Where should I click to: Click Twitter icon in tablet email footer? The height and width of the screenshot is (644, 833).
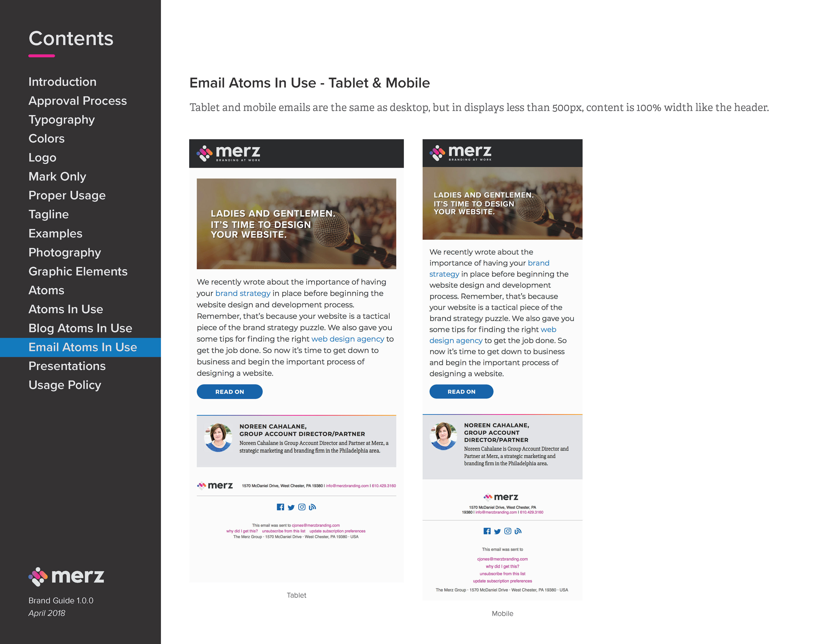click(291, 508)
